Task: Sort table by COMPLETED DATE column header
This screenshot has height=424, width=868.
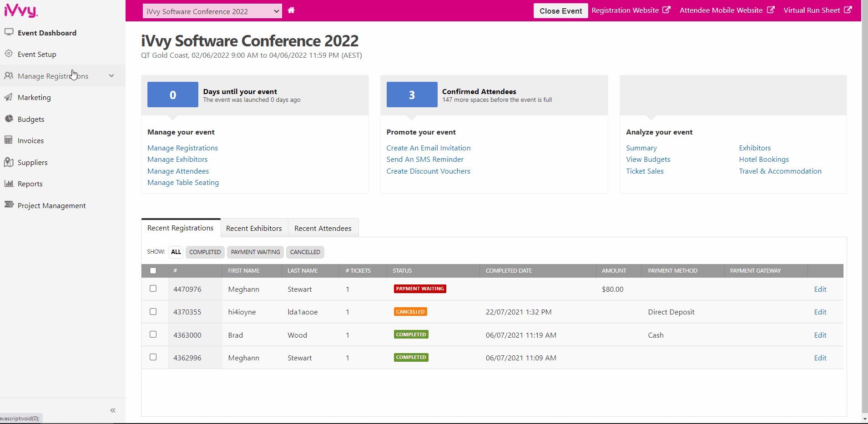Action: 509,271
